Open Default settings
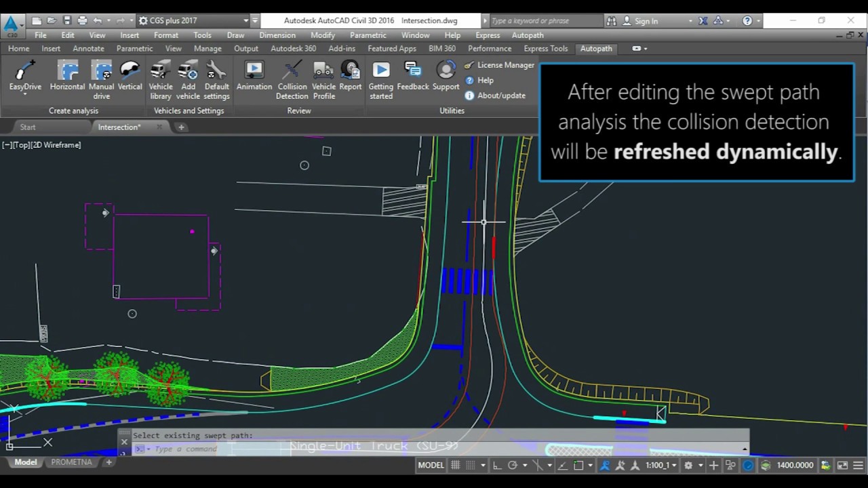This screenshot has width=868, height=488. [216, 80]
